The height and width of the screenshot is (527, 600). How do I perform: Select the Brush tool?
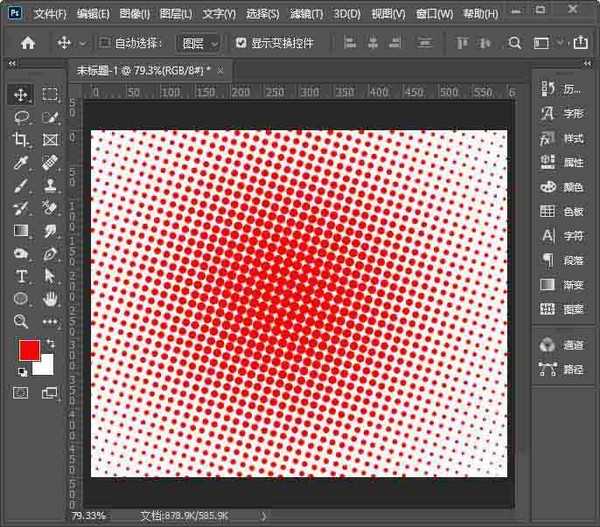[x=21, y=186]
